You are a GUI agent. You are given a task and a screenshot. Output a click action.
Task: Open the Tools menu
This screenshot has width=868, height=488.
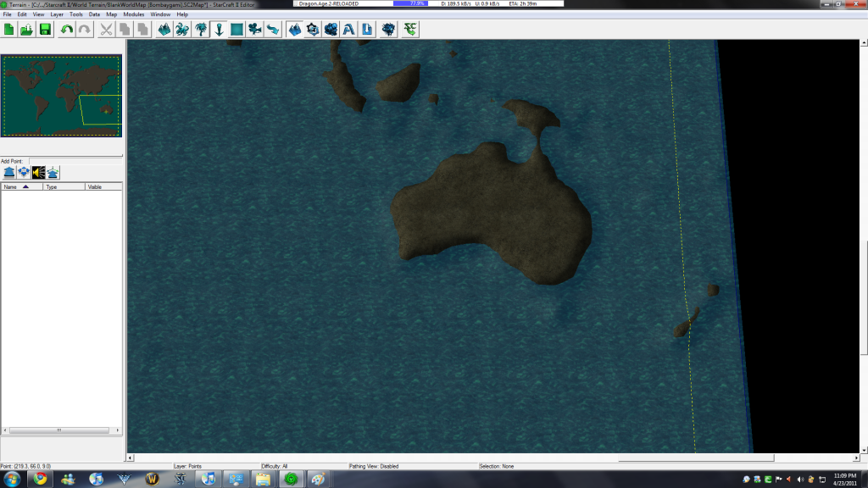coord(76,14)
